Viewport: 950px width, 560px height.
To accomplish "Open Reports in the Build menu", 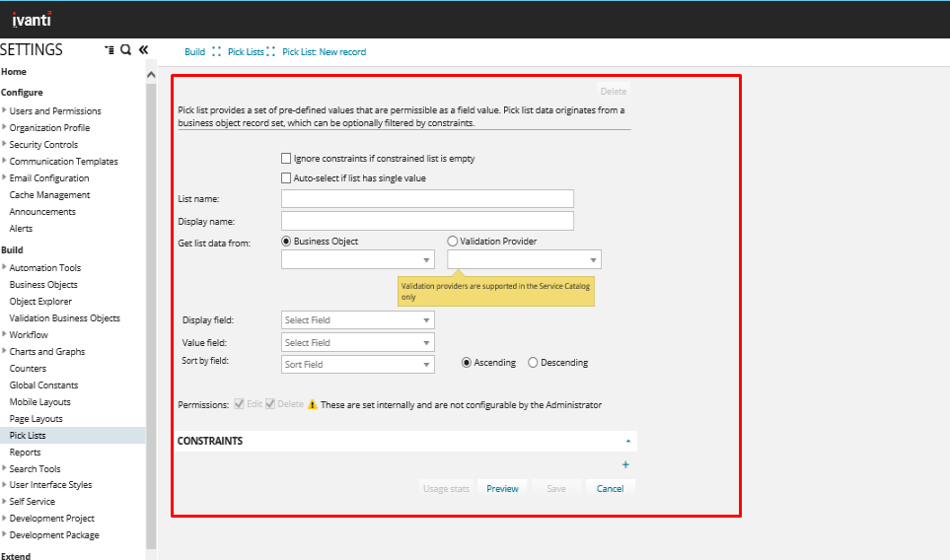I will [x=26, y=453].
